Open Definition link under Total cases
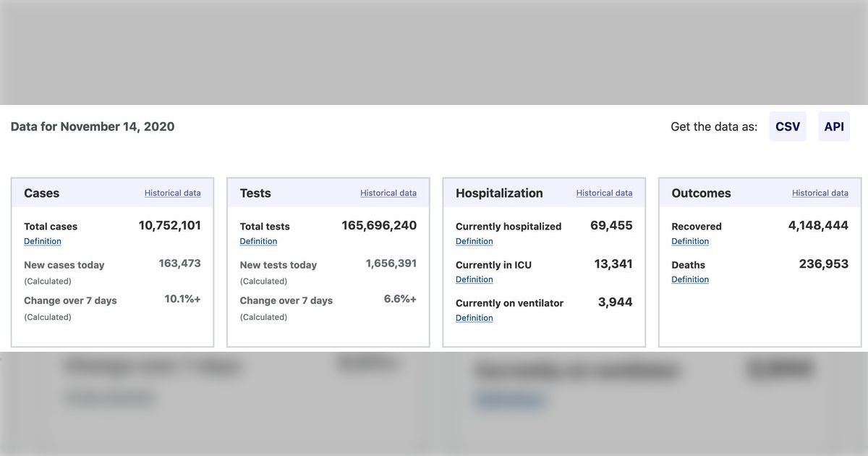 pyautogui.click(x=43, y=242)
